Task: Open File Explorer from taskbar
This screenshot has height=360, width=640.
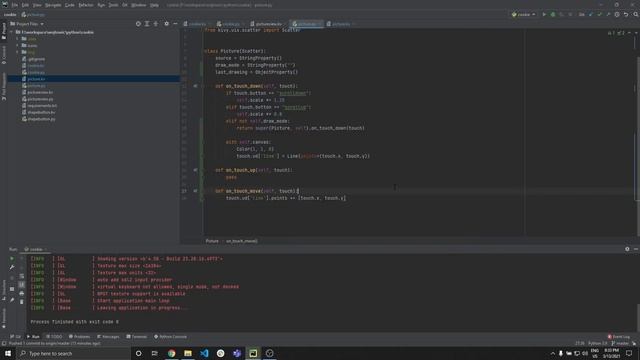Action: coord(188,353)
